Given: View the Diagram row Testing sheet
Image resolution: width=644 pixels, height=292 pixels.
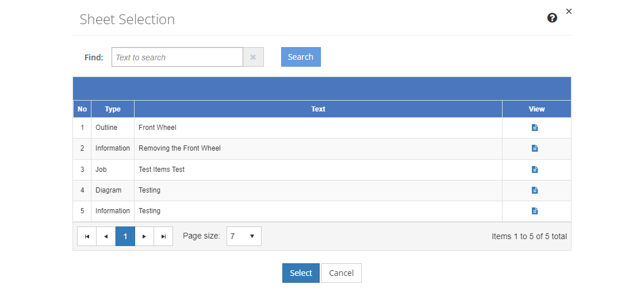Looking at the screenshot, I should (x=535, y=190).
